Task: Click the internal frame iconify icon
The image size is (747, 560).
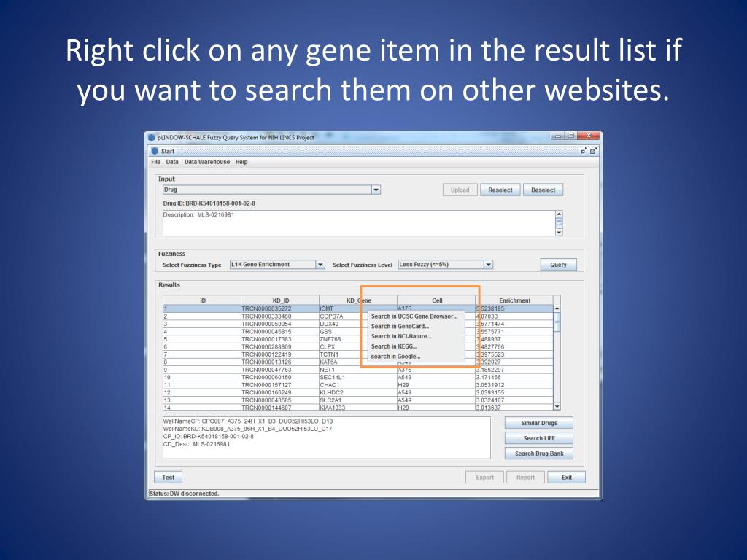Action: (x=584, y=150)
